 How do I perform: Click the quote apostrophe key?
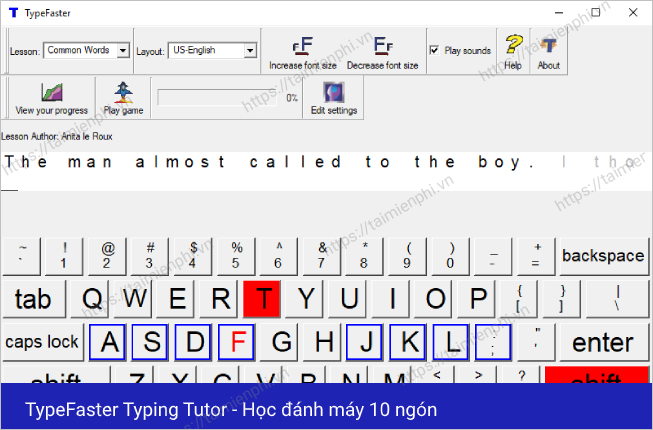535,342
